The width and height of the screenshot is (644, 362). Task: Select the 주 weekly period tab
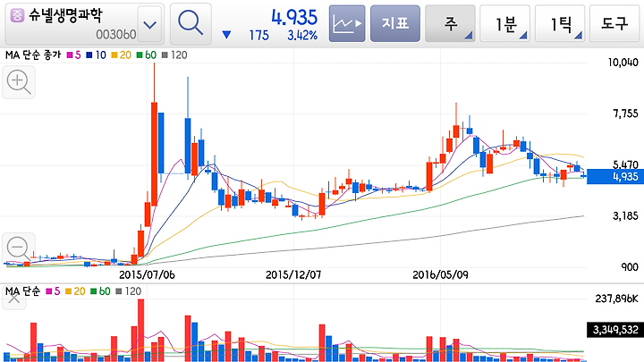(450, 24)
